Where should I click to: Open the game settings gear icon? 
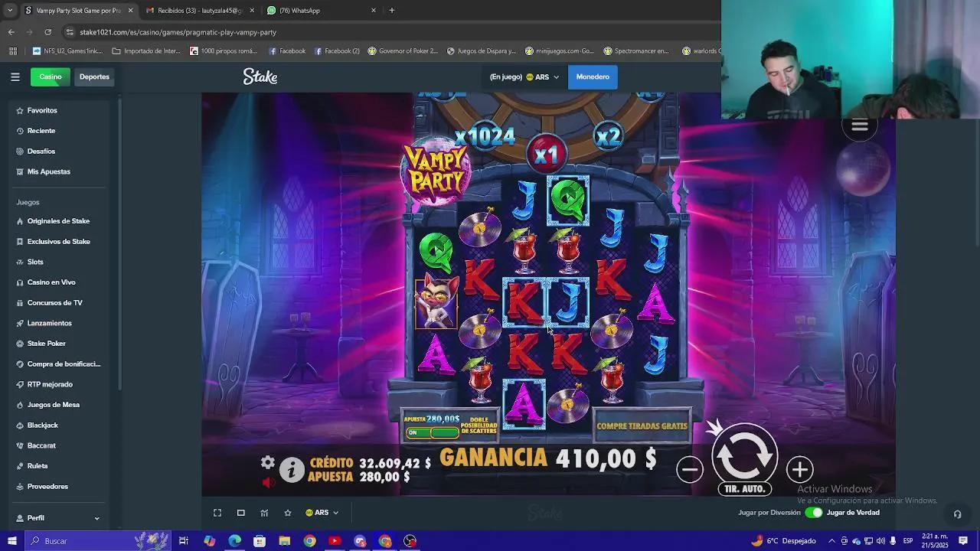(267, 462)
